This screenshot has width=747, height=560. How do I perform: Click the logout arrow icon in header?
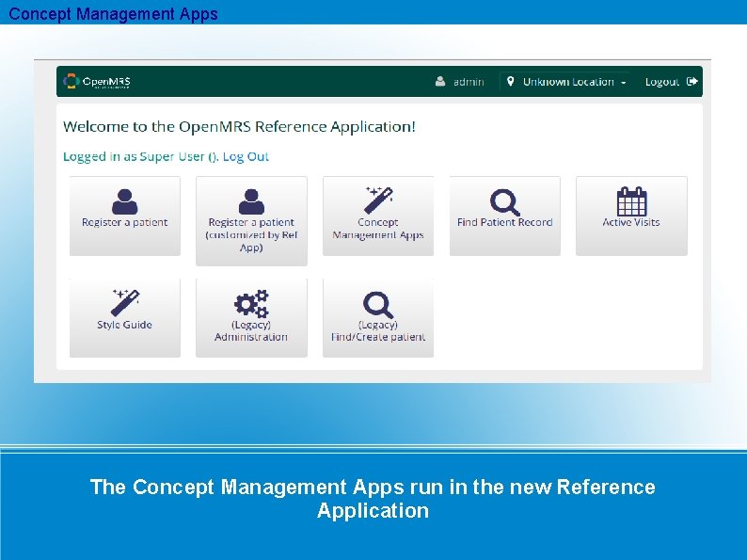tap(692, 82)
